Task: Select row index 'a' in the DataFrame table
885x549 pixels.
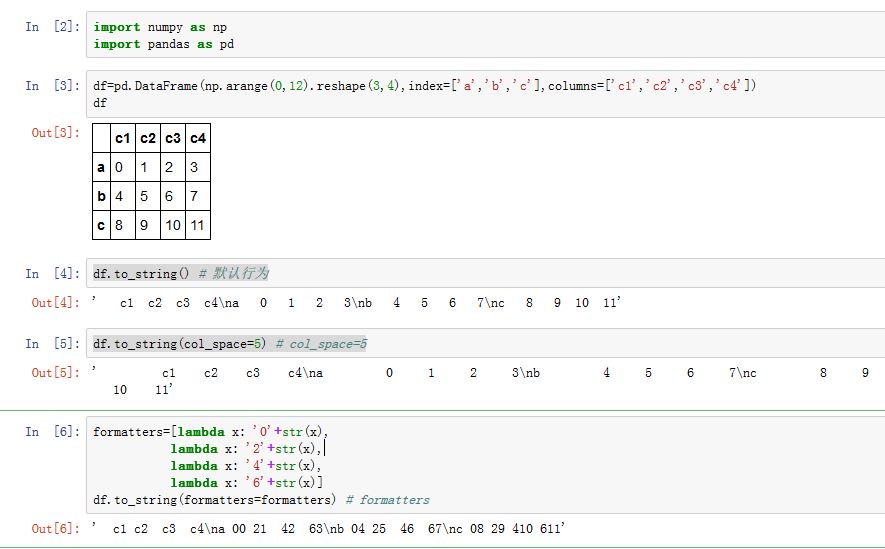Action: [101, 168]
